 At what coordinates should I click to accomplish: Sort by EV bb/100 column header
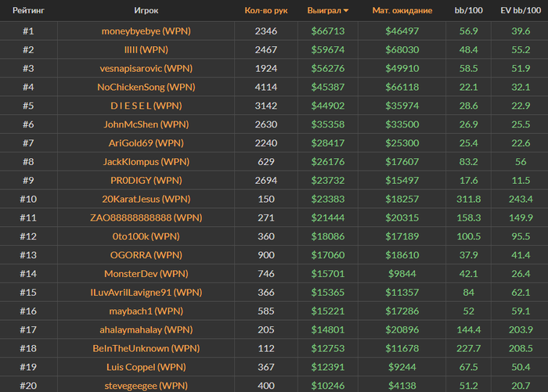click(520, 11)
